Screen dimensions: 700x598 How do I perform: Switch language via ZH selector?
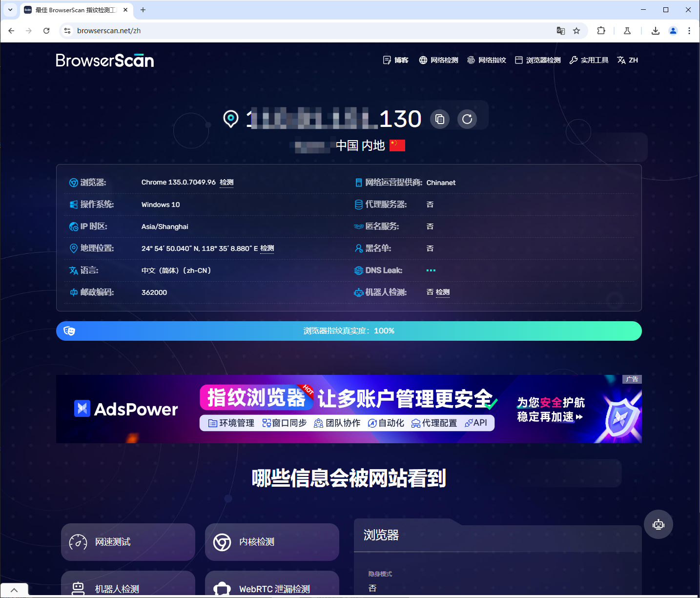point(628,60)
